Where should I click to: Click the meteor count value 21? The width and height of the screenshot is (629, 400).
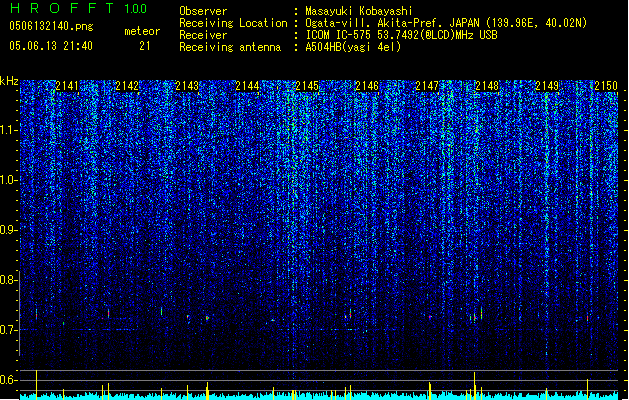coord(145,46)
